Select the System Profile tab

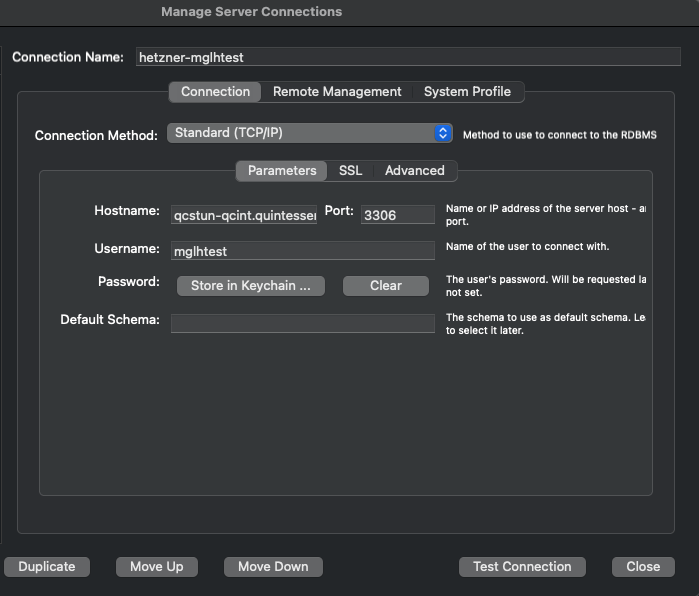pos(467,92)
